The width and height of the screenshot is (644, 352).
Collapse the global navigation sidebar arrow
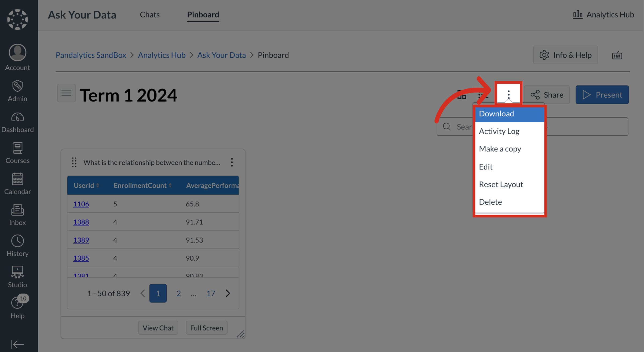click(17, 344)
